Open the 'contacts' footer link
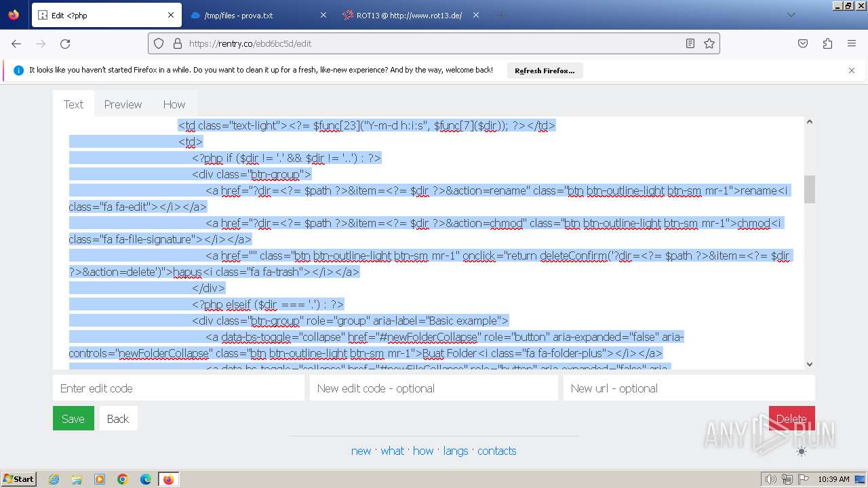 497,451
